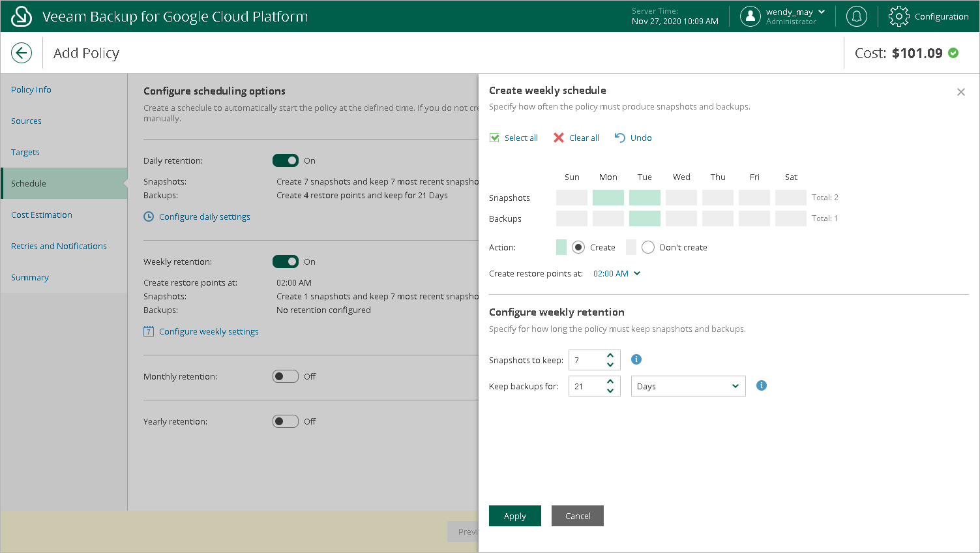Turn off the Daily retention toggle
This screenshot has width=980, height=553.
(x=286, y=160)
